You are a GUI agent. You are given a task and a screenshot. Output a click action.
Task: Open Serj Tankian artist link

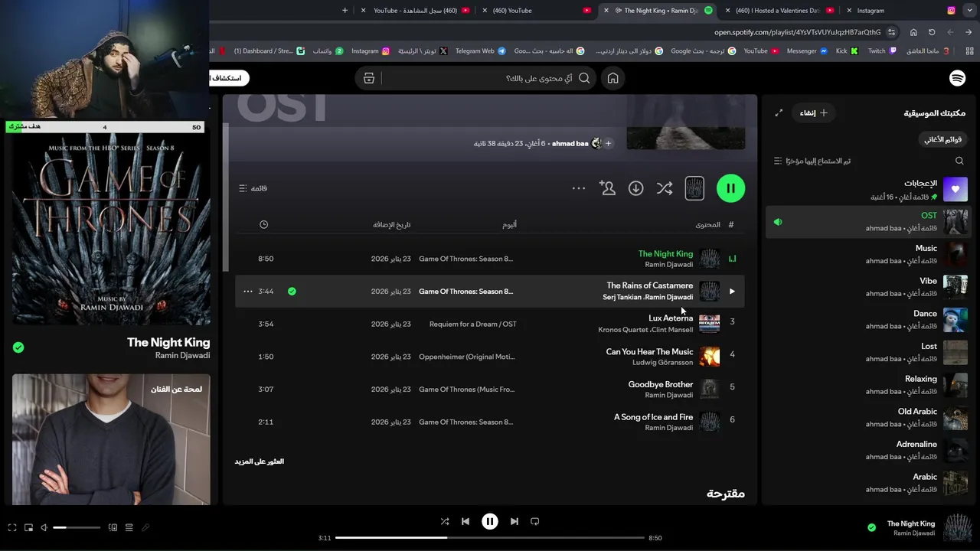tap(622, 297)
